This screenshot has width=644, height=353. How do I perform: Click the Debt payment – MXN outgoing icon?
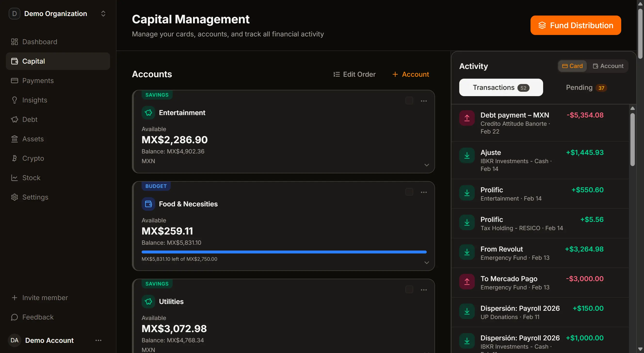pyautogui.click(x=467, y=118)
